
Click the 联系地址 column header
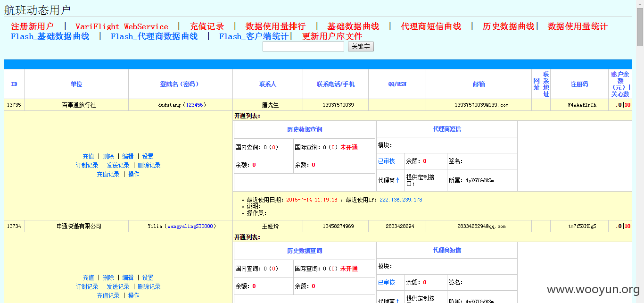546,84
